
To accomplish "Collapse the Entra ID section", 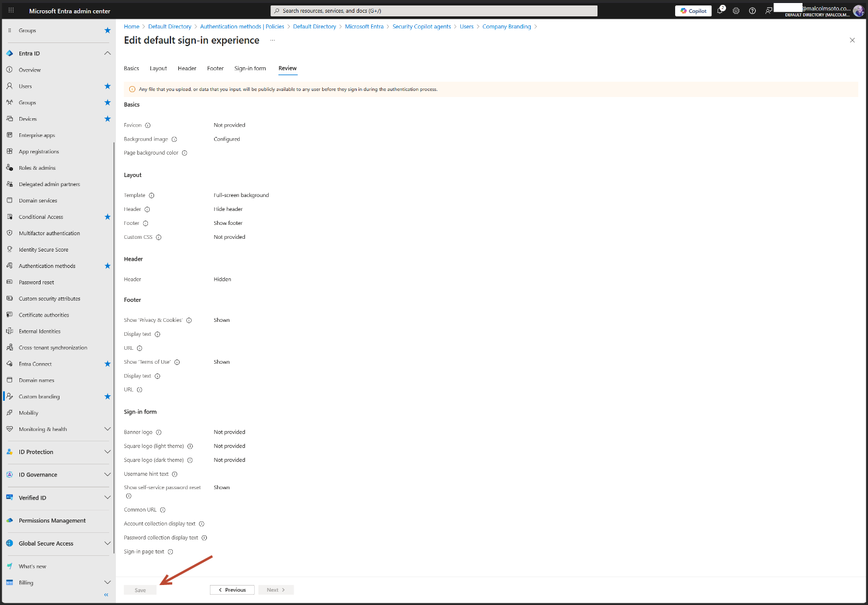I will click(107, 53).
